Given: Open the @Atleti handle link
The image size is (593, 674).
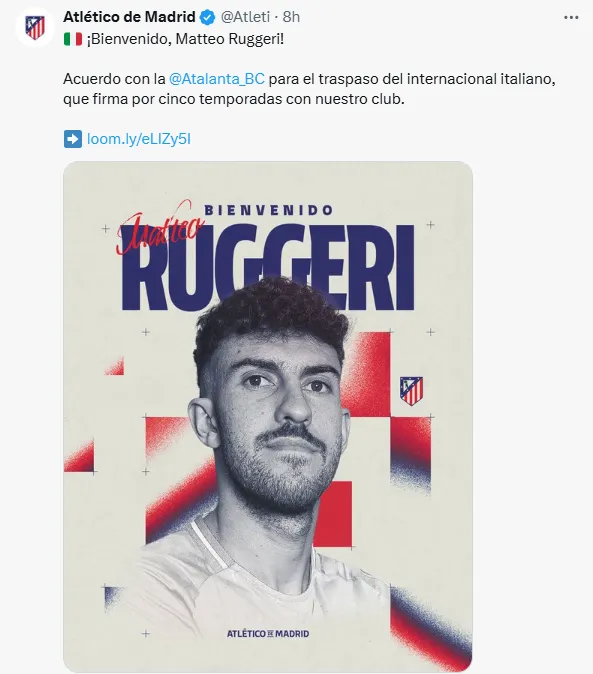Looking at the screenshot, I should tap(245, 17).
